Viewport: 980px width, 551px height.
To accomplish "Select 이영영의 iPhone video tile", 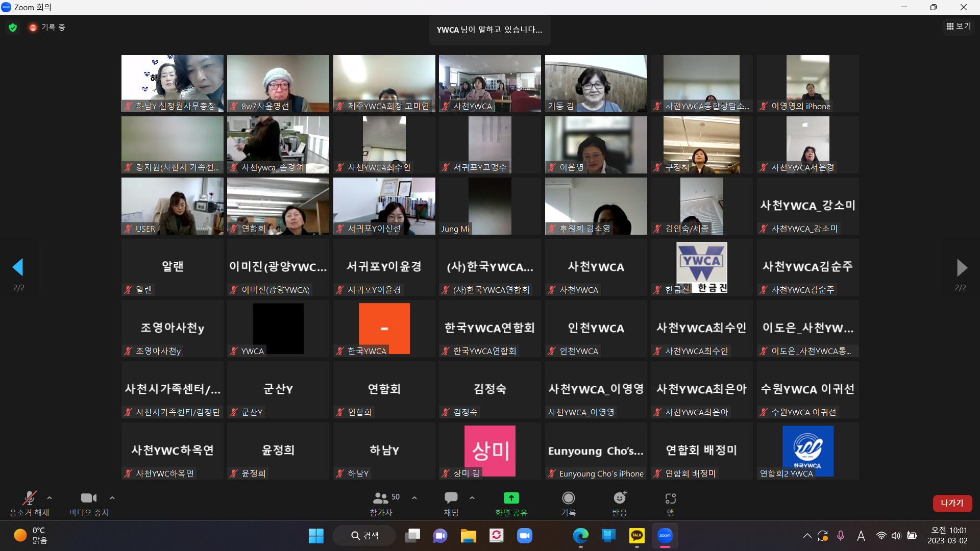I will [808, 84].
